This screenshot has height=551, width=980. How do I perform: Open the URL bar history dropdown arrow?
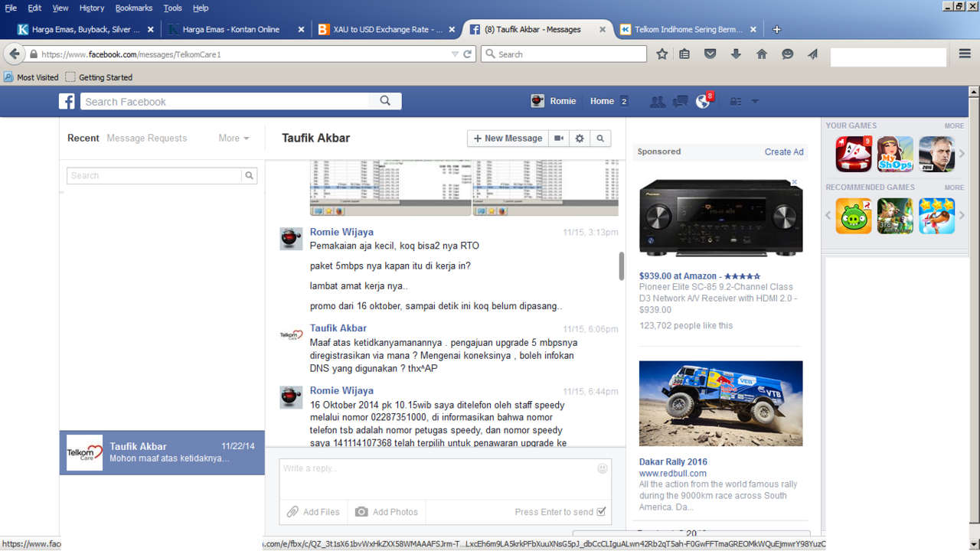[455, 54]
